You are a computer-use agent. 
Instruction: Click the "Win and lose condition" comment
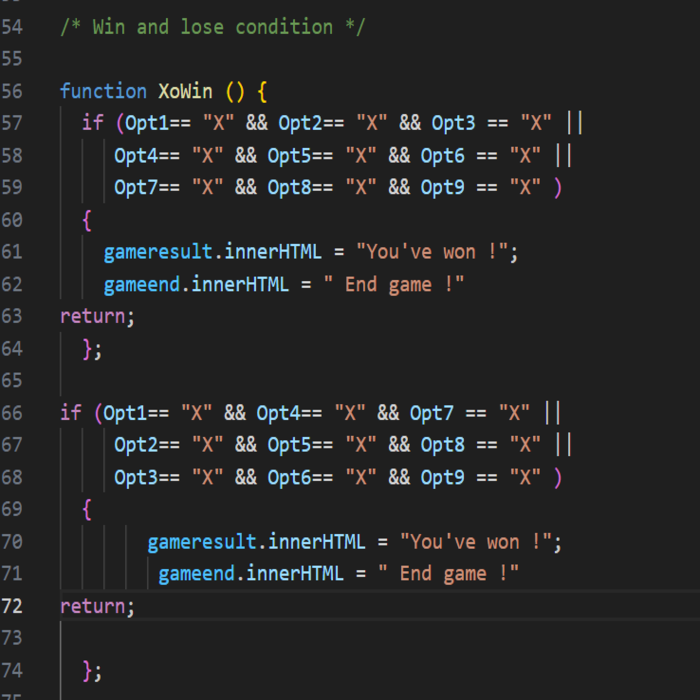212,27
